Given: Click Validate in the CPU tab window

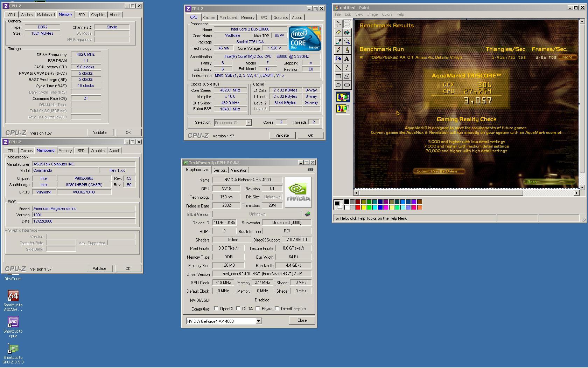Looking at the screenshot, I should (282, 135).
